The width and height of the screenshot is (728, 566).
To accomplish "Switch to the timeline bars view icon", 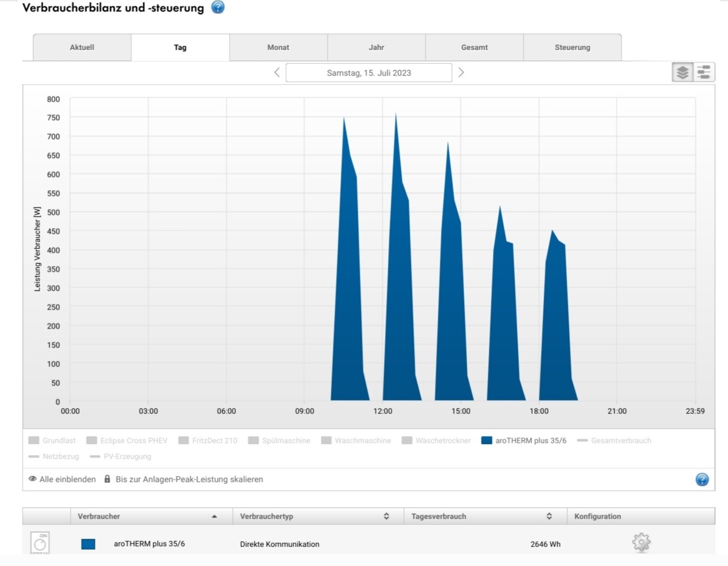I will pyautogui.click(x=703, y=72).
